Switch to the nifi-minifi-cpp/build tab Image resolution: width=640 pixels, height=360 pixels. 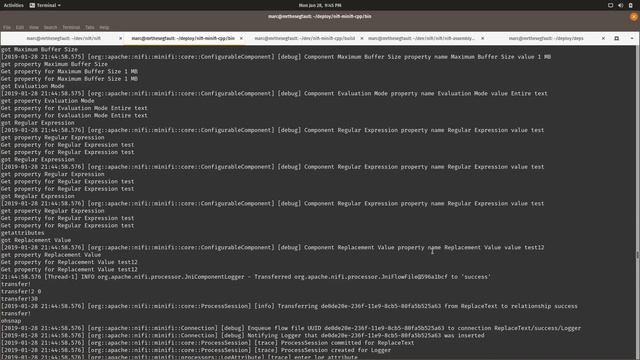304,38
